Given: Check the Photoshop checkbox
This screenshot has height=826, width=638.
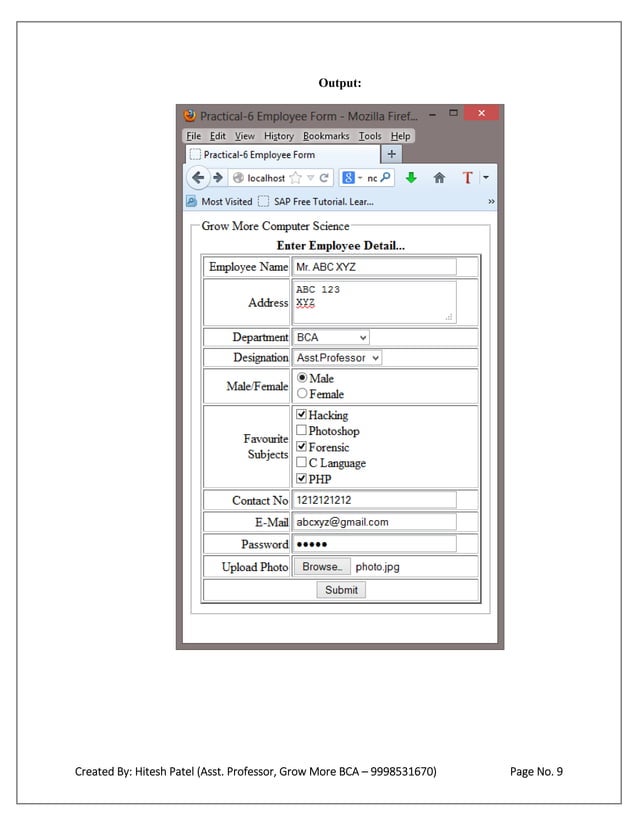Looking at the screenshot, I should (x=301, y=430).
